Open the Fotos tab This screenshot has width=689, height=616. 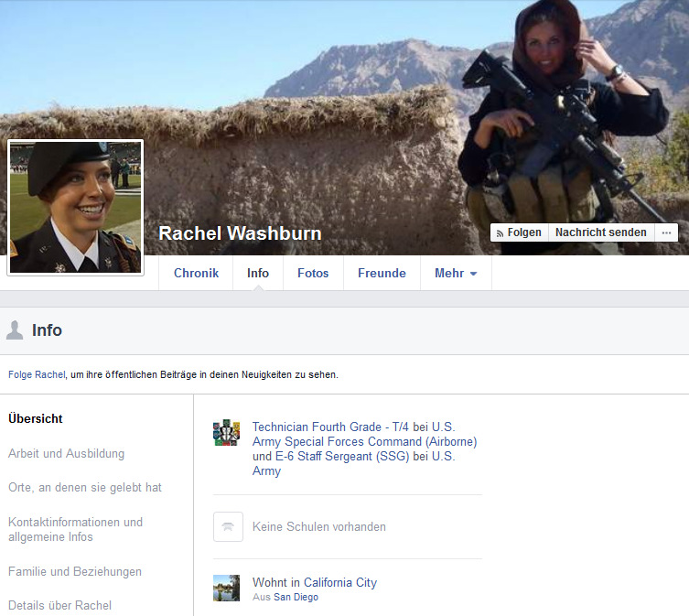(313, 273)
